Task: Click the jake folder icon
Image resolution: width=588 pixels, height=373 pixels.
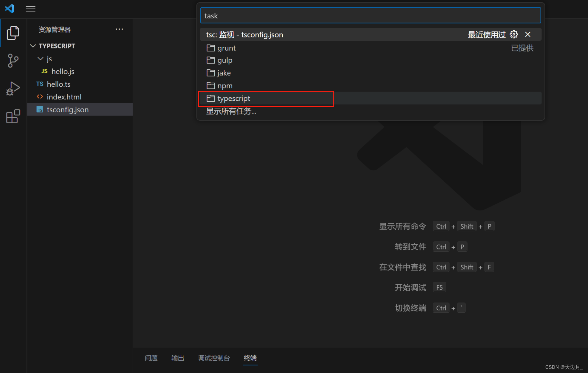Action: click(x=211, y=73)
